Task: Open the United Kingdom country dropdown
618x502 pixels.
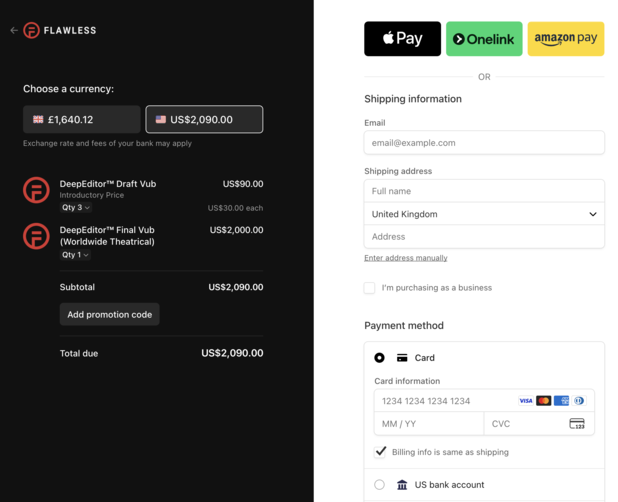Action: click(x=484, y=214)
